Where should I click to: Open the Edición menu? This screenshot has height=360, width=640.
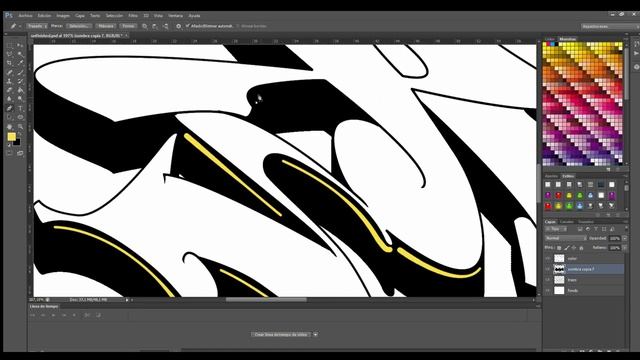coord(44,16)
